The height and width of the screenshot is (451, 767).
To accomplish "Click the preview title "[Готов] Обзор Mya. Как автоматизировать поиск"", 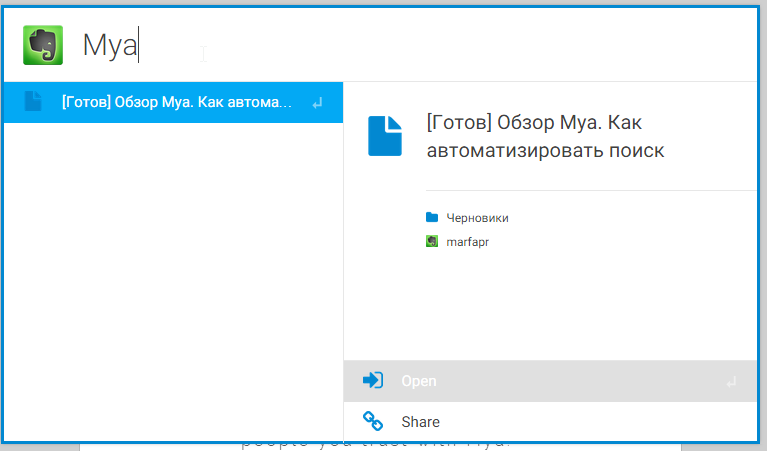I will [x=545, y=136].
